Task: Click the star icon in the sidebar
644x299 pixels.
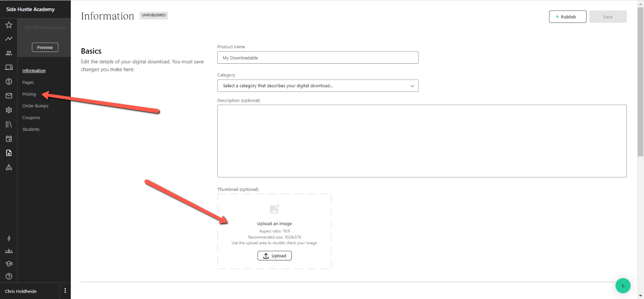Action: point(8,25)
